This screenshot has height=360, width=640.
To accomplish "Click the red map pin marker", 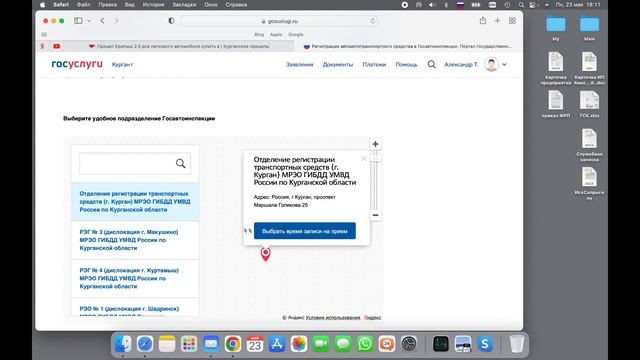I will (265, 253).
